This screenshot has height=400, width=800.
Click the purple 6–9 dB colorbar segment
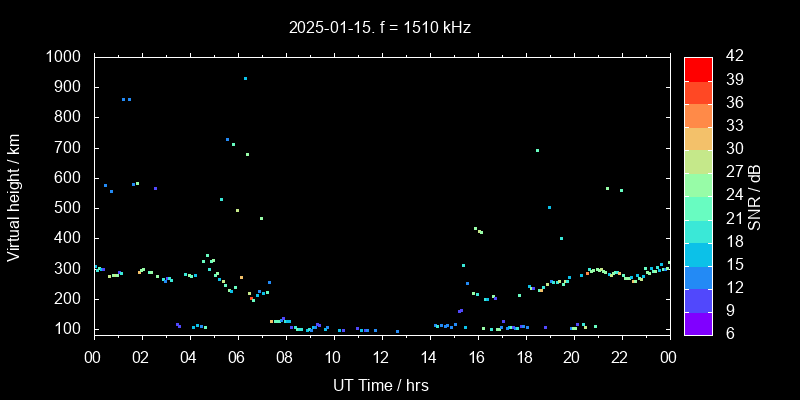(698, 322)
